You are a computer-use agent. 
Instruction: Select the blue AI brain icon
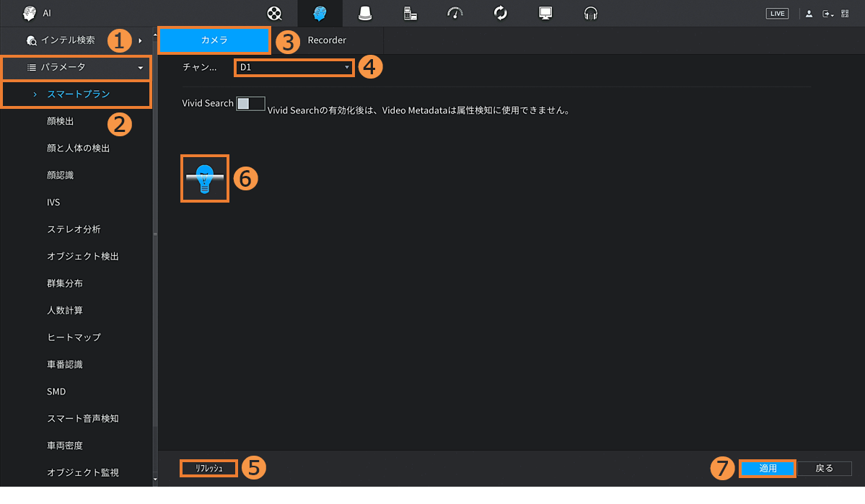(x=320, y=14)
